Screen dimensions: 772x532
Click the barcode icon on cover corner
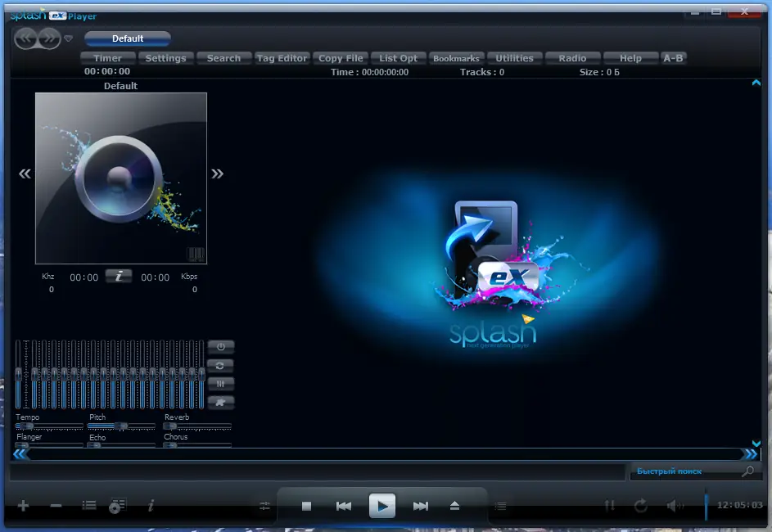click(x=196, y=255)
